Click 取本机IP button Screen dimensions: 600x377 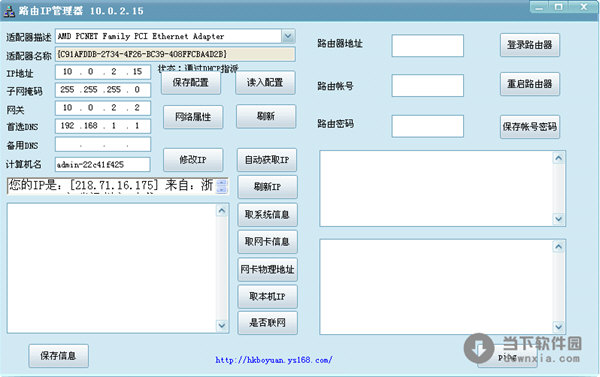pos(267,296)
